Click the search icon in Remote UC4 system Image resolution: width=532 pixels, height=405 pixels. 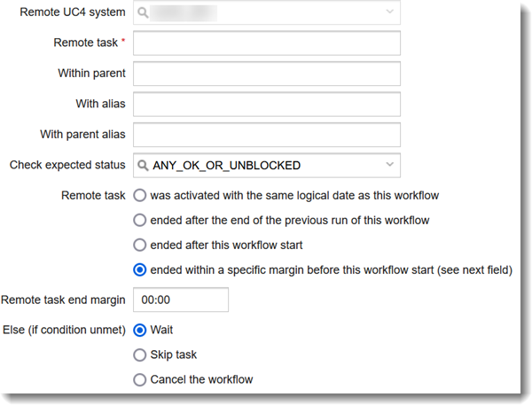[143, 13]
